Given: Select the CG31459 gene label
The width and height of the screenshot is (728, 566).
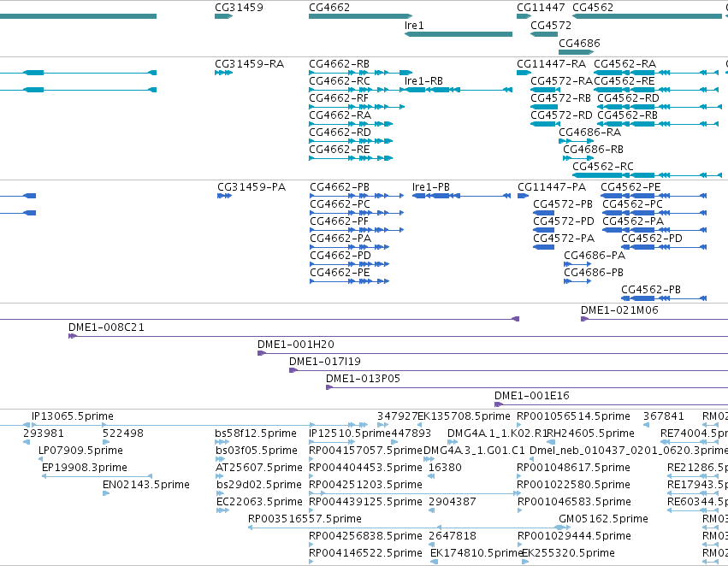Looking at the screenshot, I should coord(239,8).
